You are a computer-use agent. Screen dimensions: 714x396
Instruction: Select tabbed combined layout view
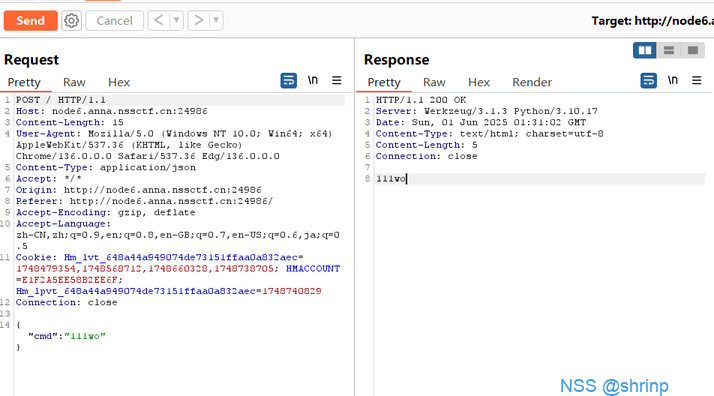pyautogui.click(x=693, y=50)
